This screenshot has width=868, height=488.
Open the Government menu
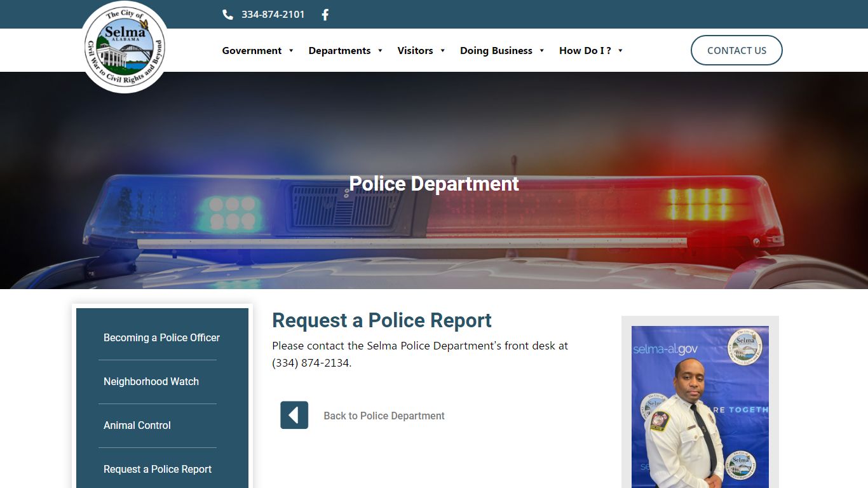pos(252,51)
